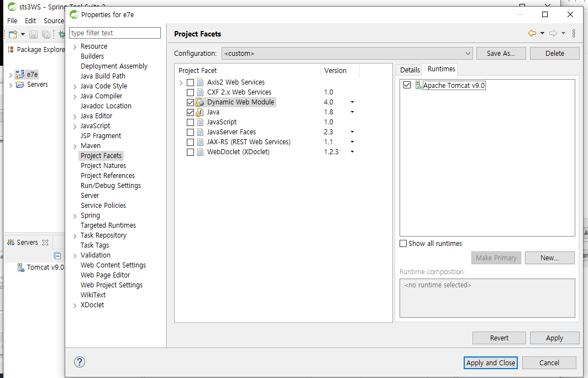588x378 pixels.
Task: Click the Apply button
Action: point(554,338)
